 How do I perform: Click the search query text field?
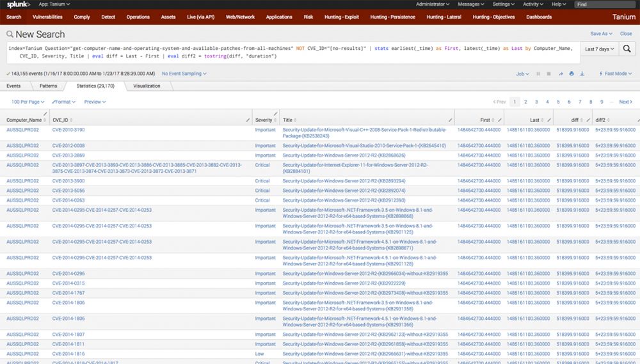(293, 52)
